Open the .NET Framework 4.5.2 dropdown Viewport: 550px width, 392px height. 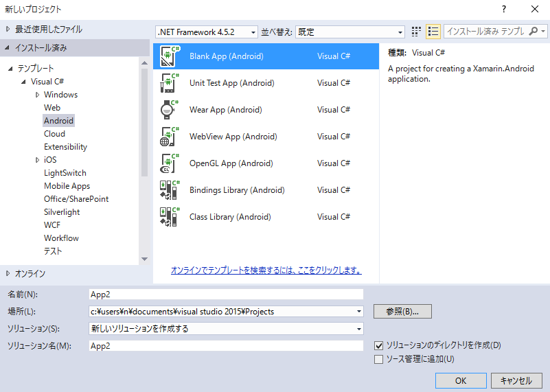click(x=207, y=32)
